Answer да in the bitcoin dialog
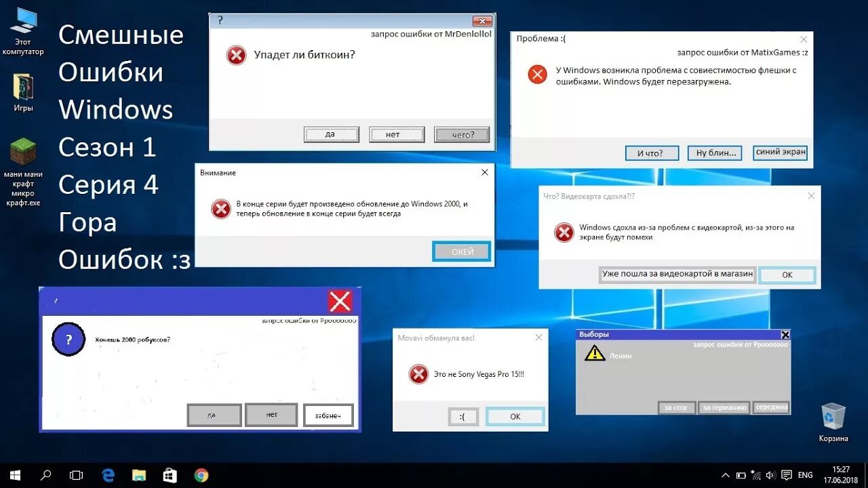The width and height of the screenshot is (868, 488). pyautogui.click(x=332, y=134)
